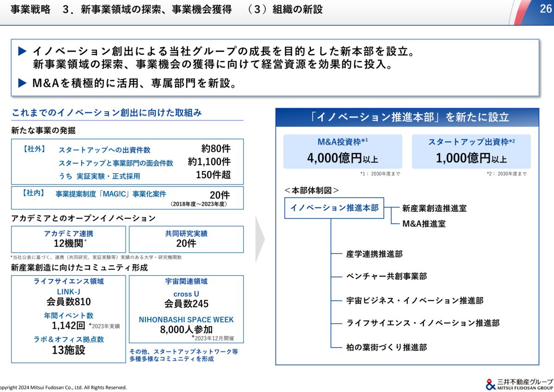This screenshot has height=392, width=554.
Task: Click the 会員数245 figure
Action: point(187,304)
